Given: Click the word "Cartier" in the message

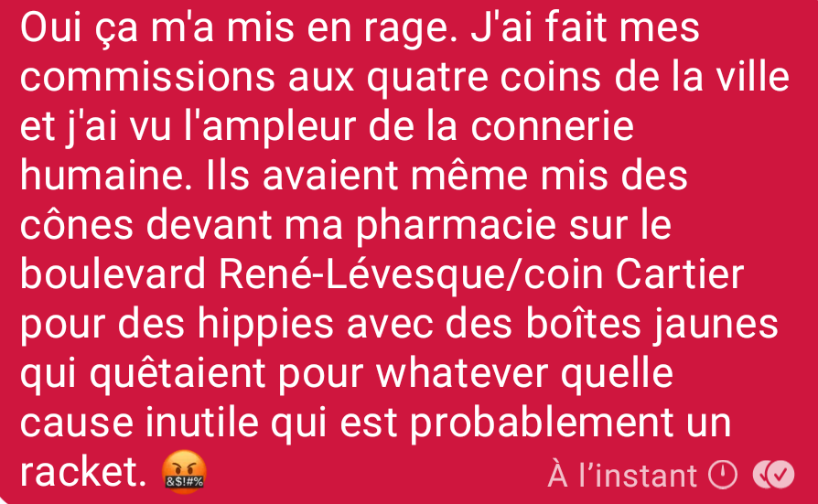Looking at the screenshot, I should pyautogui.click(x=679, y=274).
